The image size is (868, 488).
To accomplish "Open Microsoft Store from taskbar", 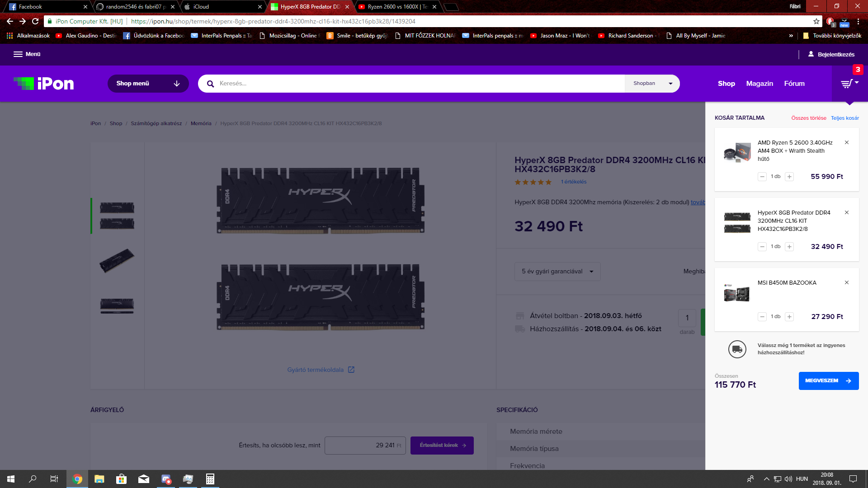I will (x=122, y=479).
